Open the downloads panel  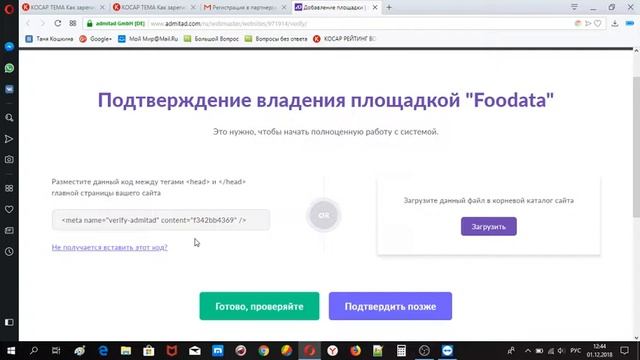coord(615,24)
